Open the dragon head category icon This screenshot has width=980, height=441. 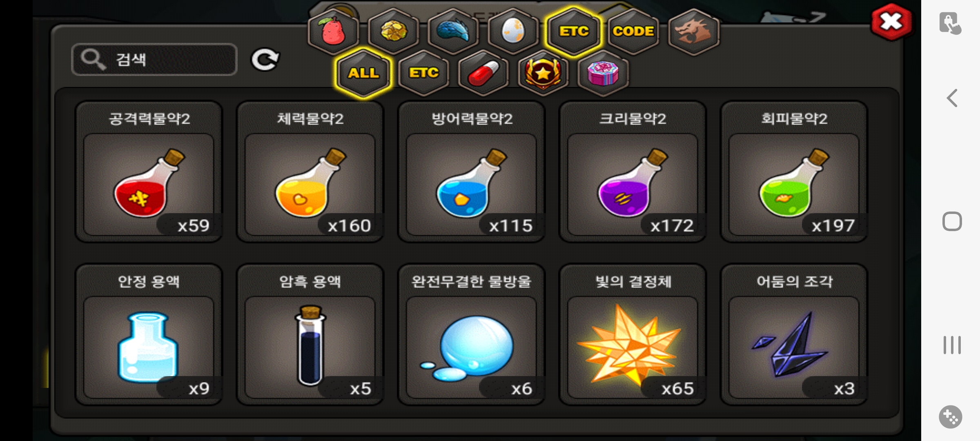694,31
